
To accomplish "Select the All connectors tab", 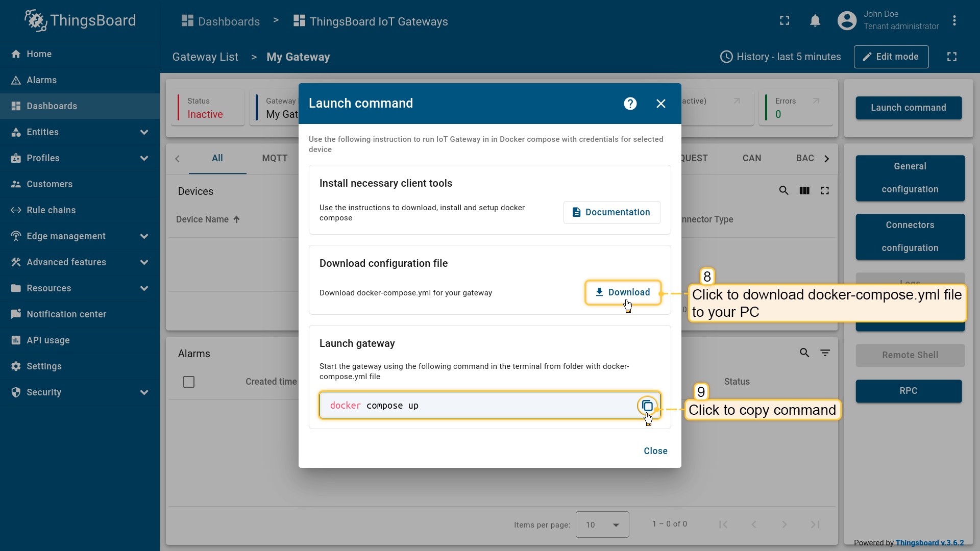I will (x=217, y=158).
